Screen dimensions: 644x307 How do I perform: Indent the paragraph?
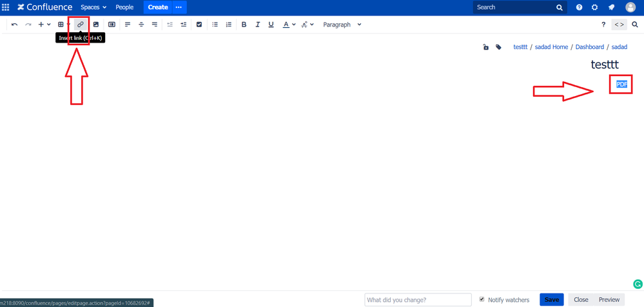[184, 25]
